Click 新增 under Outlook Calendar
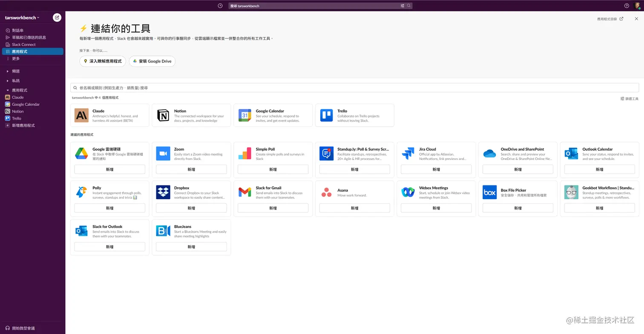644x334 pixels. [599, 169]
